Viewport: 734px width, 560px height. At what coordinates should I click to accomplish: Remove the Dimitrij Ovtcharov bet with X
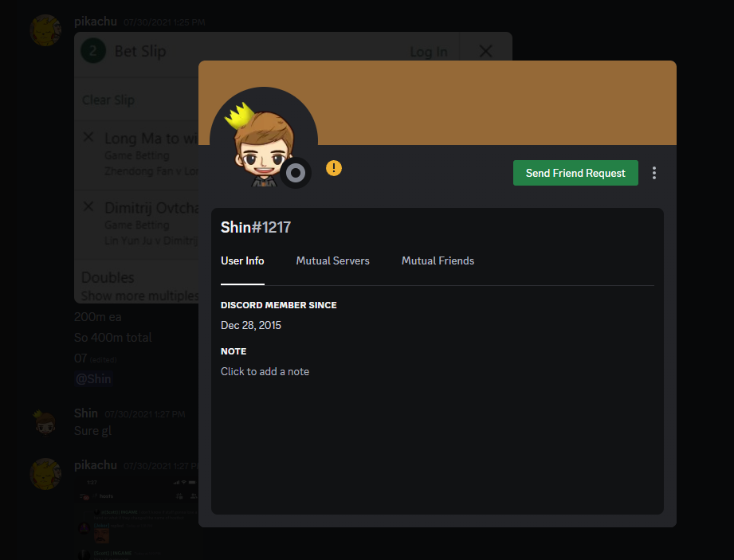pos(88,206)
